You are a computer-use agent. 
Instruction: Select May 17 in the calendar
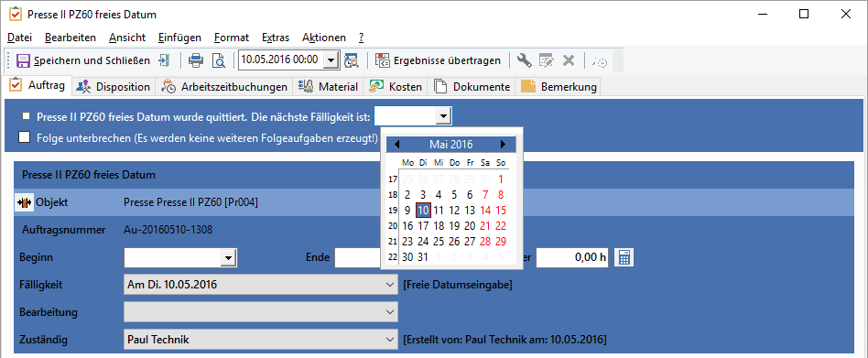(423, 226)
